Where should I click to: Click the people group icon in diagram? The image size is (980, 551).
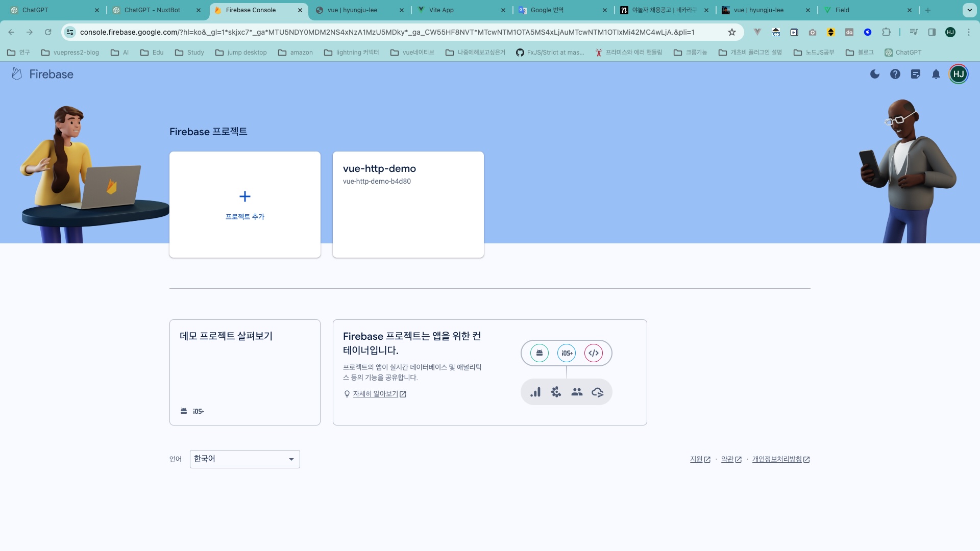[577, 392]
